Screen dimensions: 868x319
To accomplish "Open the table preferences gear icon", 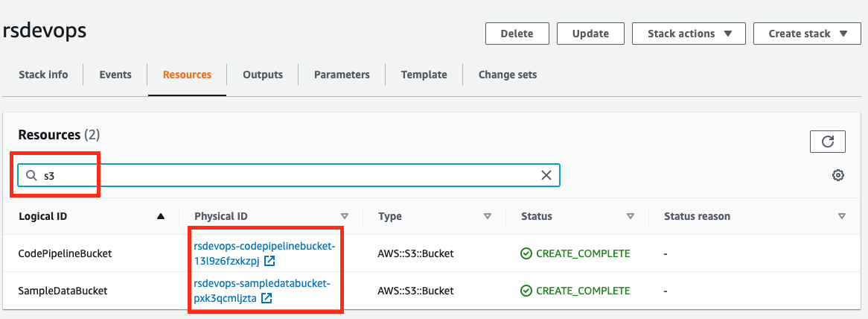I will pyautogui.click(x=838, y=175).
